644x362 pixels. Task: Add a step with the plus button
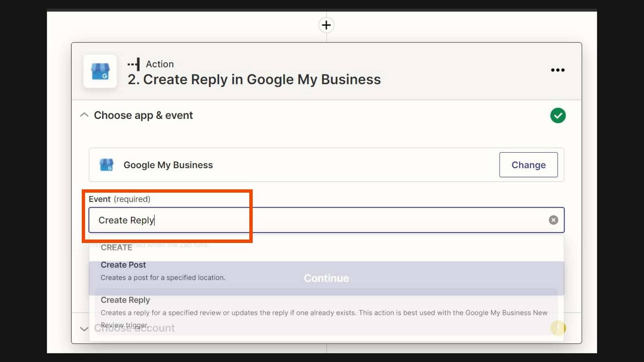pyautogui.click(x=326, y=25)
